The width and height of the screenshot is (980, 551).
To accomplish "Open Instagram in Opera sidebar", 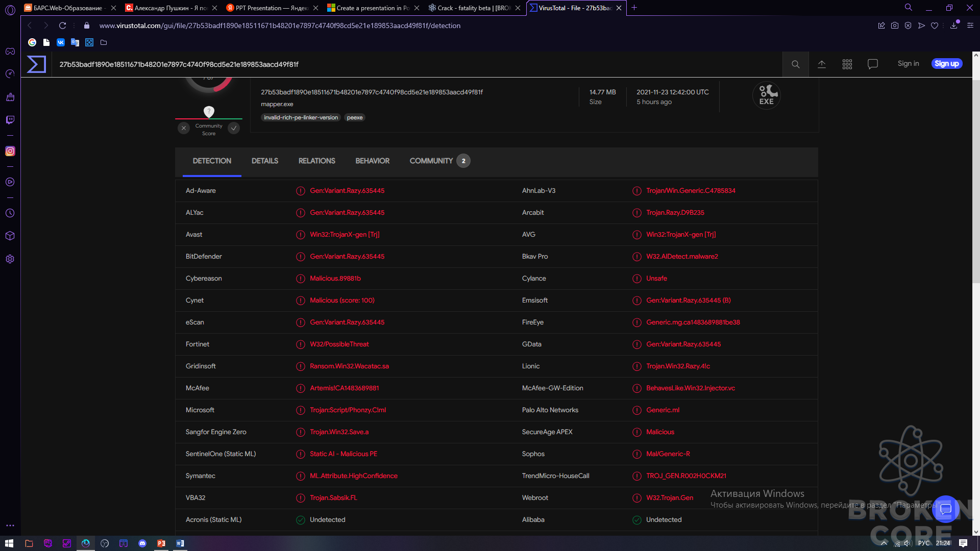I will (10, 151).
